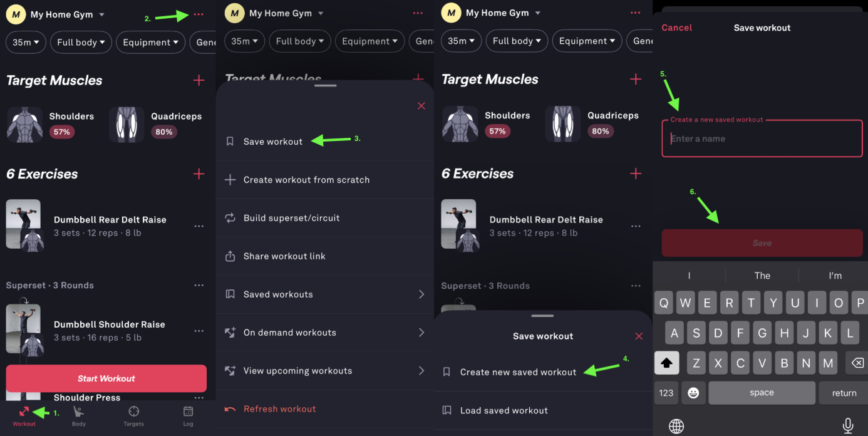
Task: Select Create new saved workout option
Action: [x=518, y=372]
